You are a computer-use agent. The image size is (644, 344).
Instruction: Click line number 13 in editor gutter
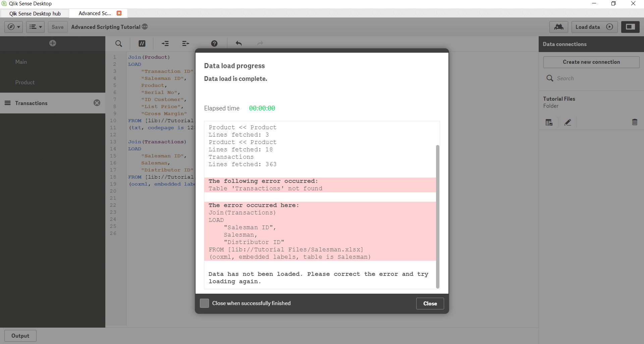(x=113, y=142)
